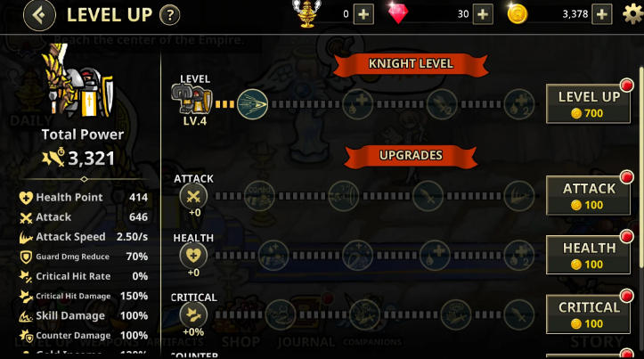The height and width of the screenshot is (359, 644).
Task: Click the Attack Speed stat row
Action: [x=84, y=237]
